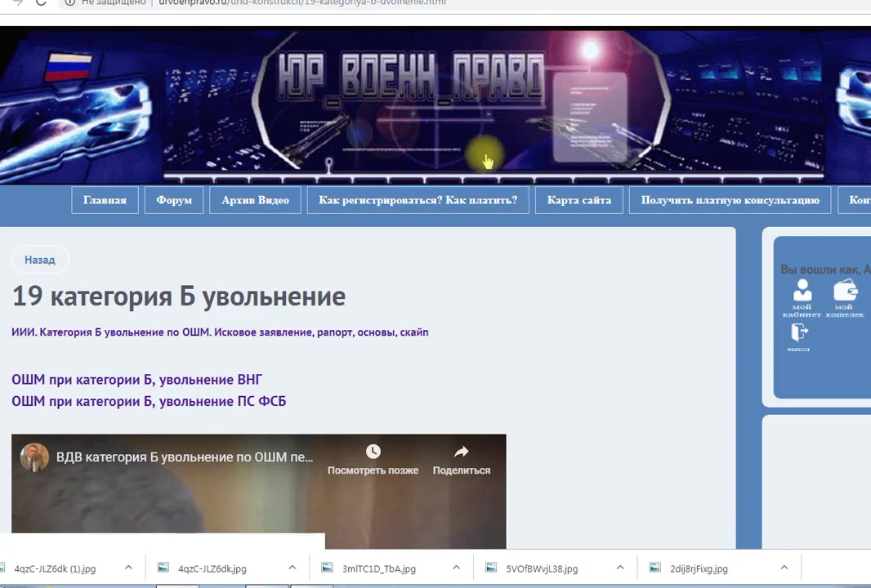Open the 'Главная' menu item
Image resolution: width=871 pixels, height=588 pixels.
tap(105, 200)
